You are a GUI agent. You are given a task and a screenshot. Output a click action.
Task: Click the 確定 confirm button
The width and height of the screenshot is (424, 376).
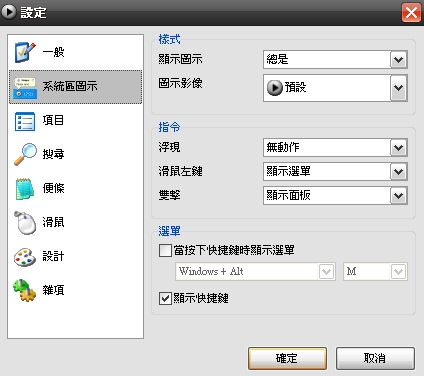coord(287,359)
